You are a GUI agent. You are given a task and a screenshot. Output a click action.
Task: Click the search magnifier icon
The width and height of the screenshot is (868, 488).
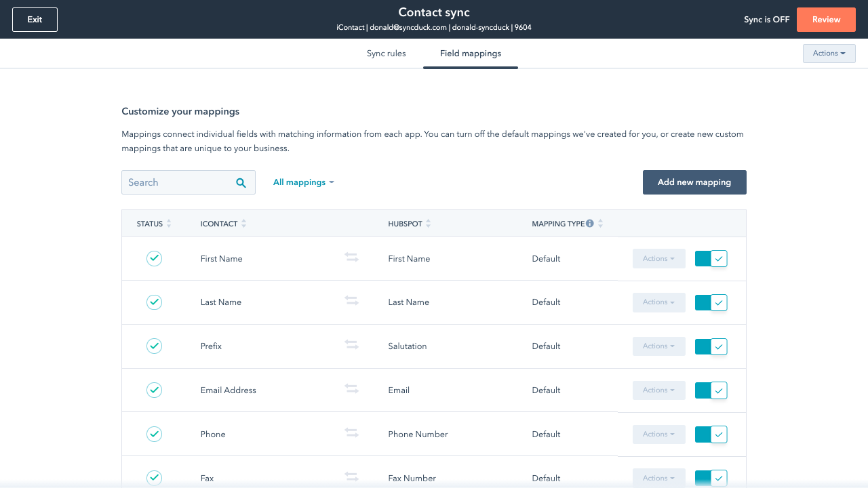[x=241, y=182]
